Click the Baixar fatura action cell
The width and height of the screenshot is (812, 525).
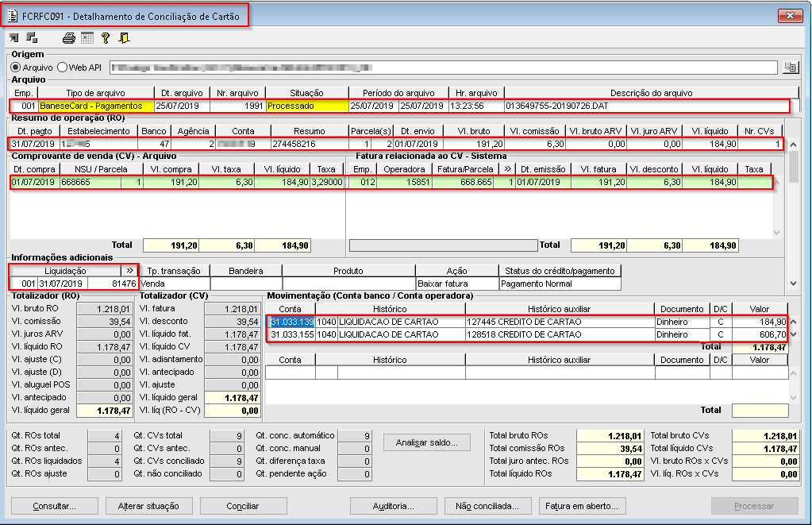[457, 284]
